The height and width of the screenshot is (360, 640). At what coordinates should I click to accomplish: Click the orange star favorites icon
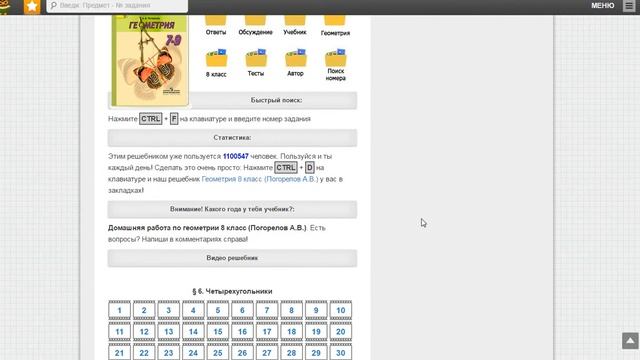pyautogui.click(x=32, y=6)
